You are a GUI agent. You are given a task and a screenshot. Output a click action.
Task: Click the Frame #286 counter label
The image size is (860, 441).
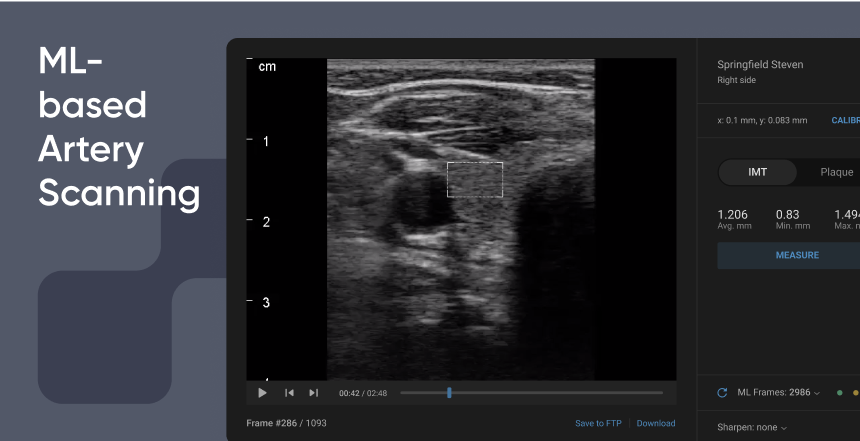(286, 423)
